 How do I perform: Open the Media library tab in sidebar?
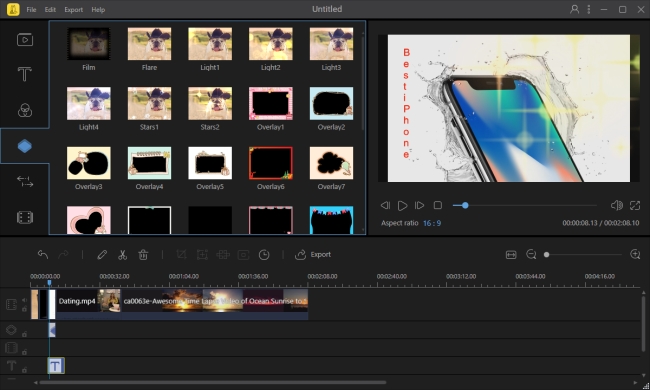[x=25, y=39]
